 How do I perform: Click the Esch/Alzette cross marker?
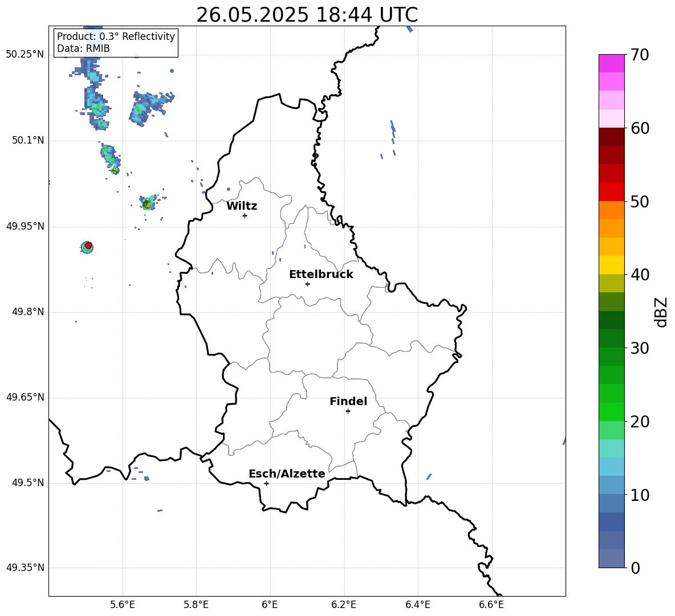266,483
